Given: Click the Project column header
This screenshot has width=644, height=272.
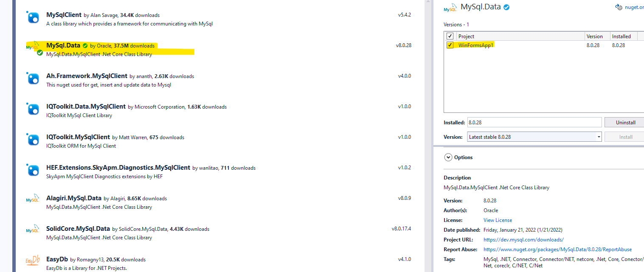Looking at the screenshot, I should [520, 36].
